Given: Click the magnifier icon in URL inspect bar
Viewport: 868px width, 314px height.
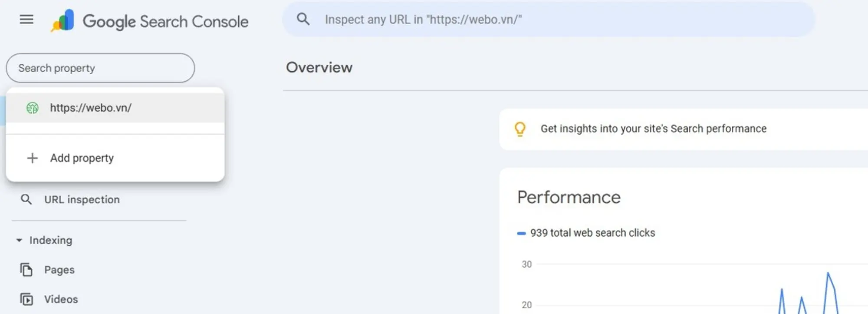Looking at the screenshot, I should [x=303, y=19].
